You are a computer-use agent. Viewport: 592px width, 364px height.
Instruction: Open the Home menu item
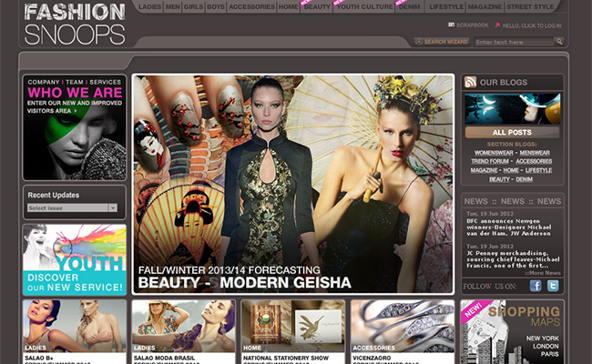pyautogui.click(x=288, y=6)
